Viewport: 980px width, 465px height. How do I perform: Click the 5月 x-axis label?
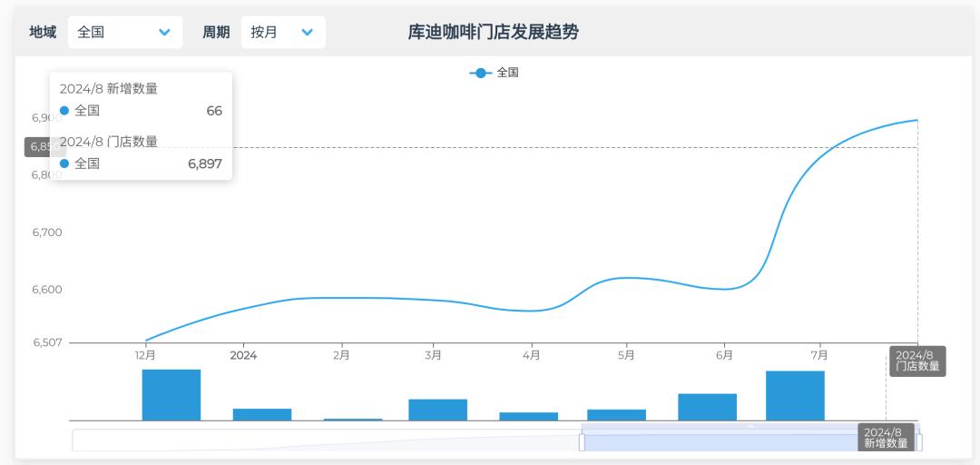click(625, 355)
